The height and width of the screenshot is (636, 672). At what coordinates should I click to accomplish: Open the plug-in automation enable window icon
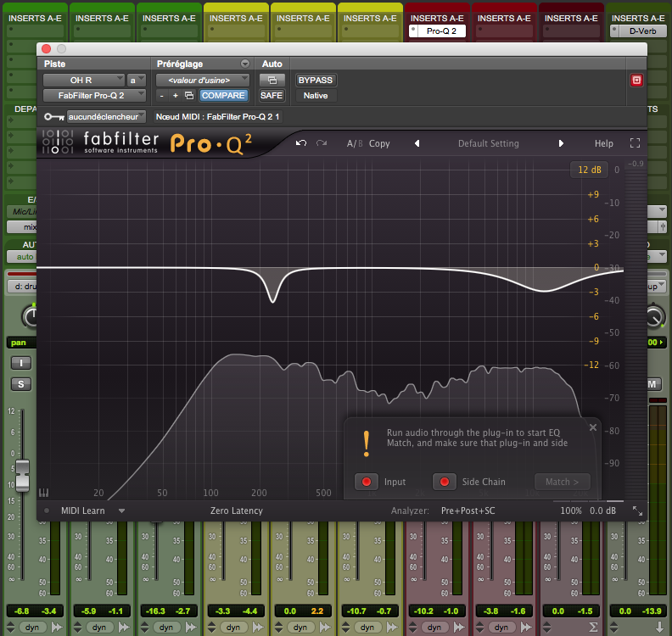coord(272,80)
